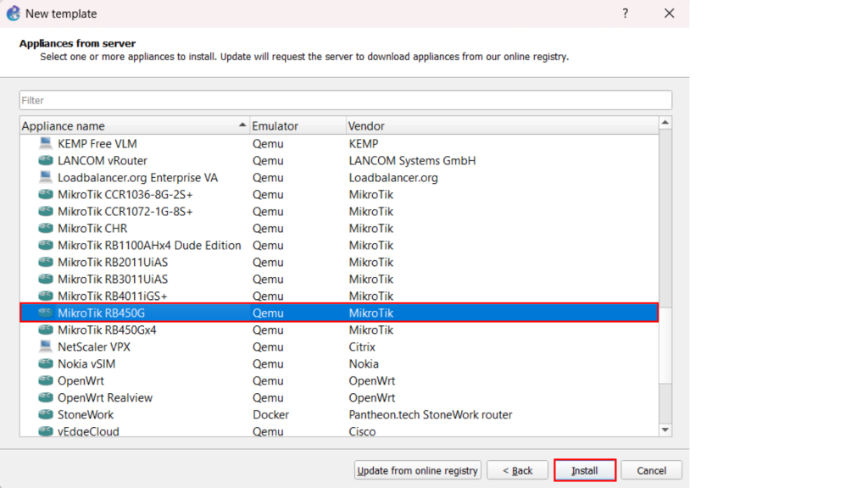Sort list by Appliance name column header
This screenshot has width=868, height=488.
(127, 125)
